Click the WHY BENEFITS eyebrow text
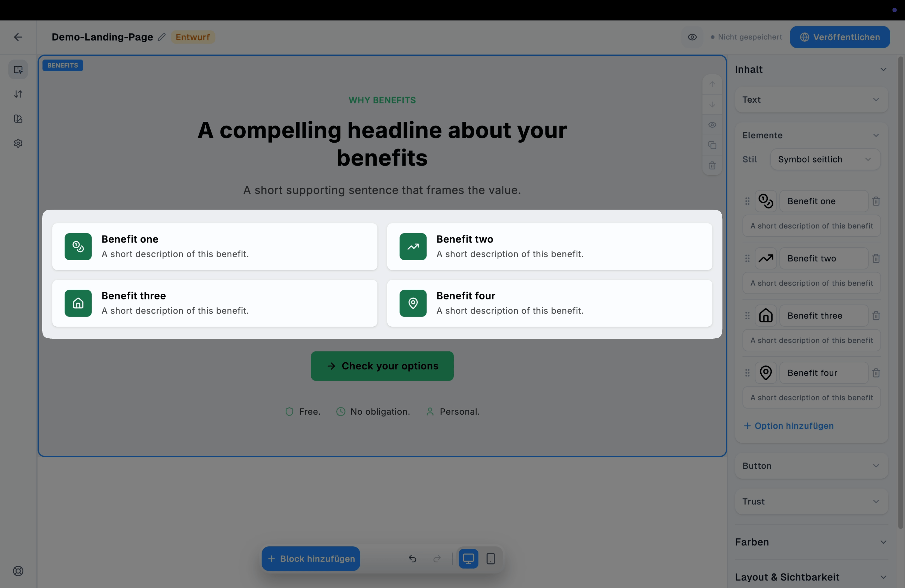Screen dimensions: 905x588 click(382, 100)
